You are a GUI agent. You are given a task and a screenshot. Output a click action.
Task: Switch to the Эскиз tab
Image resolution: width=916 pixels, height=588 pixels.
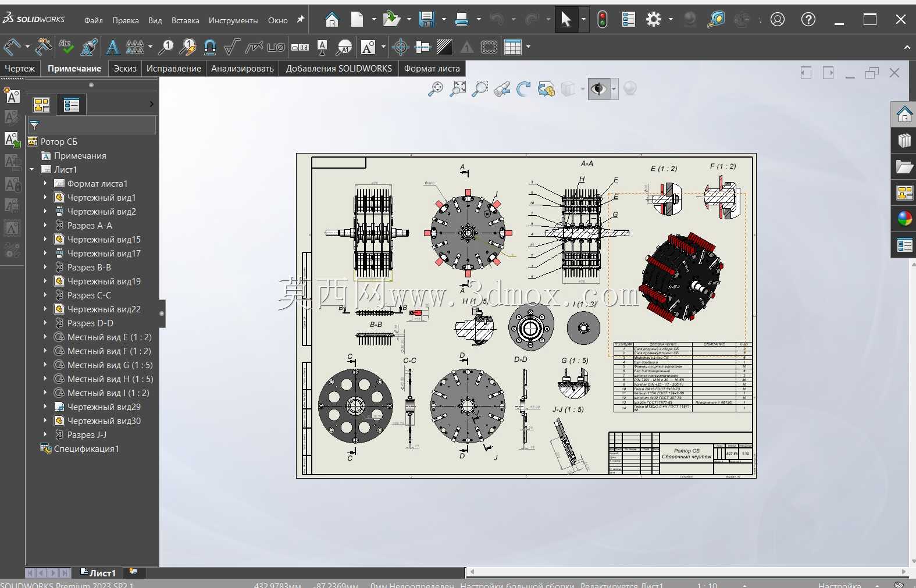click(x=125, y=69)
